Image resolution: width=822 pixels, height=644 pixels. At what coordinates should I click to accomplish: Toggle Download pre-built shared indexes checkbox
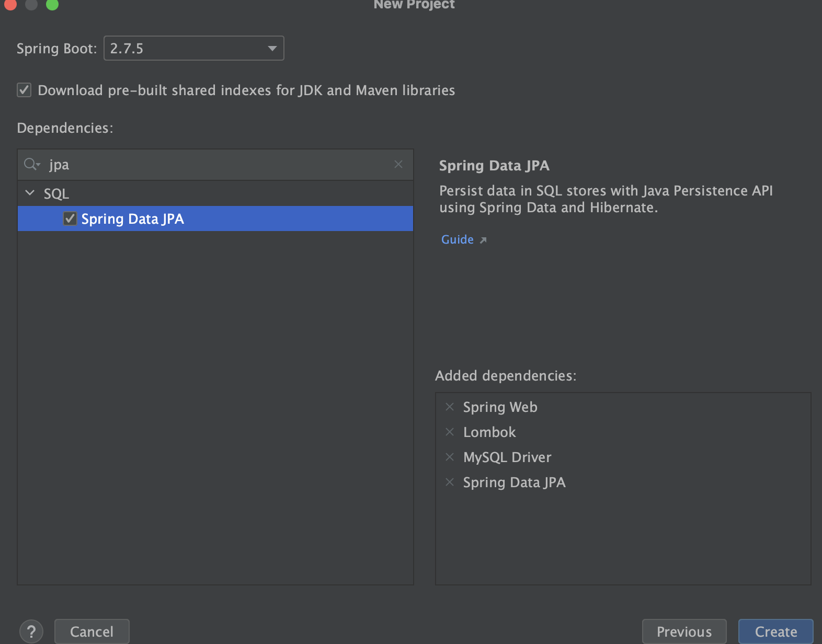[24, 90]
